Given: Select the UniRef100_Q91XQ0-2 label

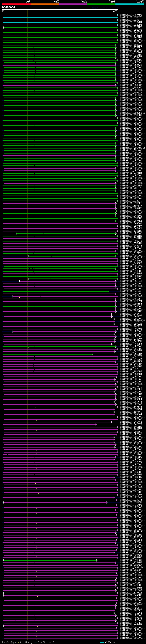Looking at the screenshot, I should [132, 148].
